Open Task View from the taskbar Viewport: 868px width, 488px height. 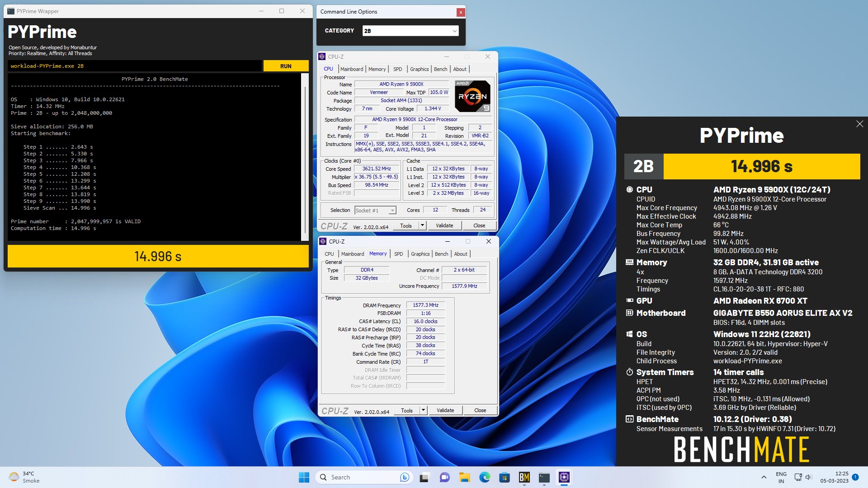click(424, 477)
